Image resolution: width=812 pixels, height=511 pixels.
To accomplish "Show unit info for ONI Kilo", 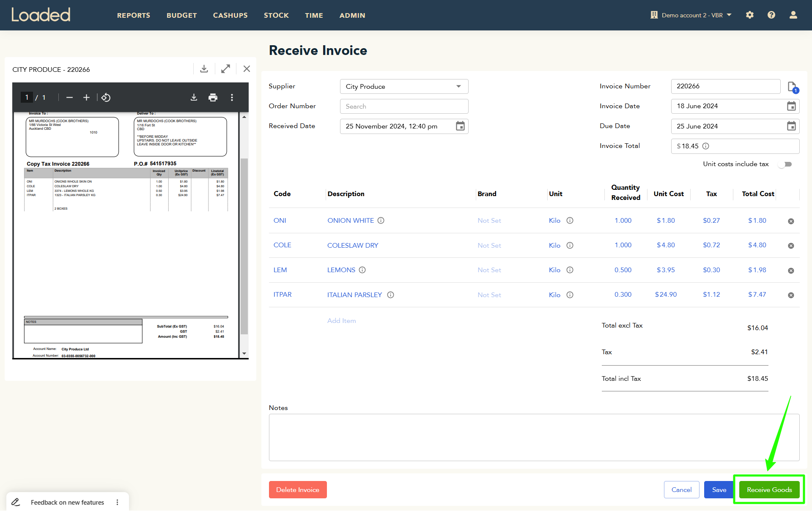I will click(570, 221).
